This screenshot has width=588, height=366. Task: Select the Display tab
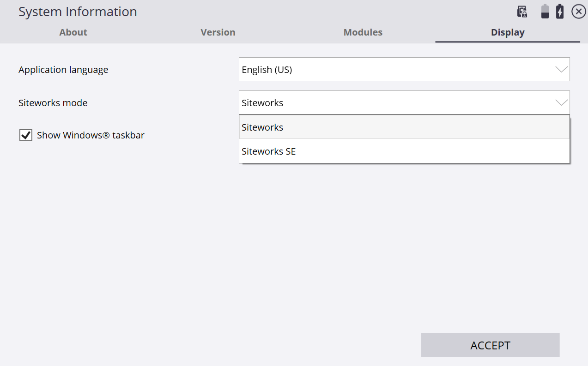point(508,32)
